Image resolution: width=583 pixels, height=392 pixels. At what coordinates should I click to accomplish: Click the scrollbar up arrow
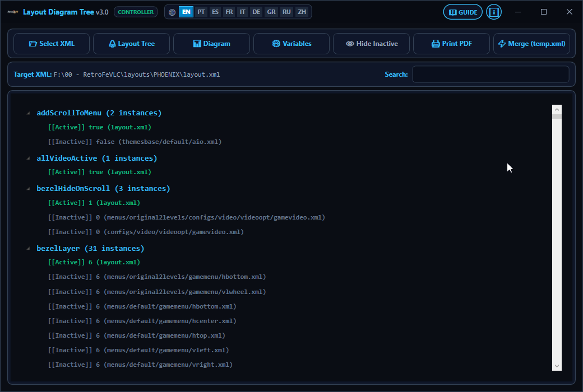click(x=557, y=109)
